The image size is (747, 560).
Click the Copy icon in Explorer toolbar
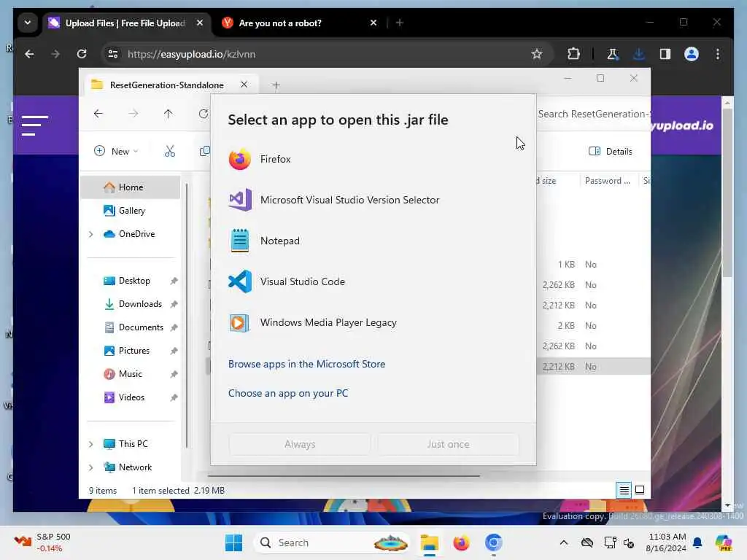(x=204, y=152)
